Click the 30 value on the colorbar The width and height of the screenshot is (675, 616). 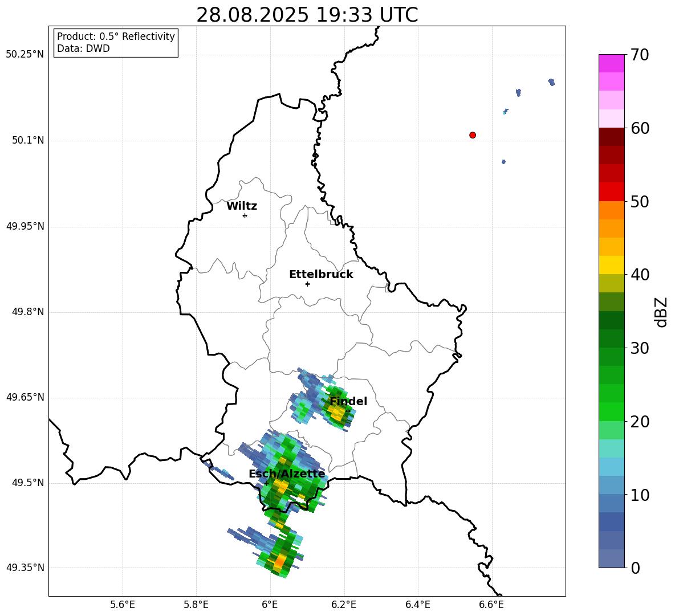tap(640, 348)
